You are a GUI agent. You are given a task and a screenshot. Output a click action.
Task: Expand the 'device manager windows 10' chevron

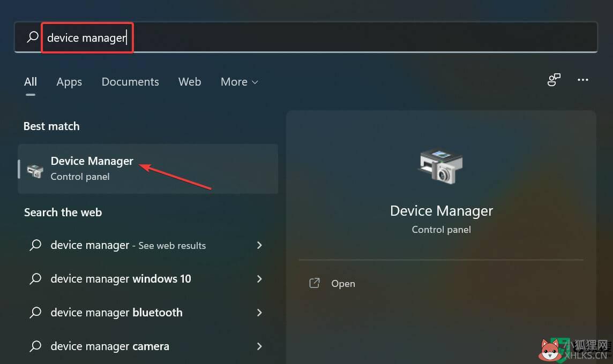(x=259, y=279)
